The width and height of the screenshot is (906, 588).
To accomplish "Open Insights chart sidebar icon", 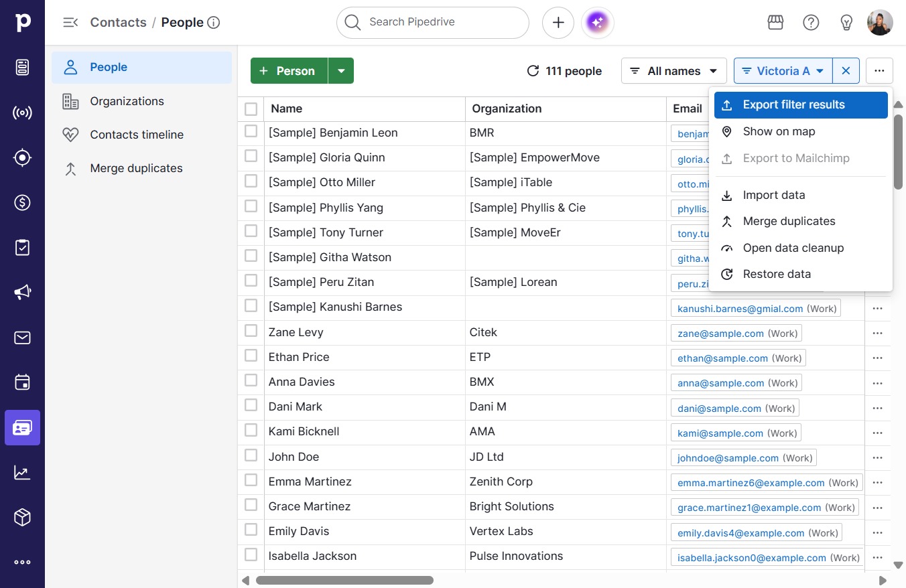I will 22,473.
